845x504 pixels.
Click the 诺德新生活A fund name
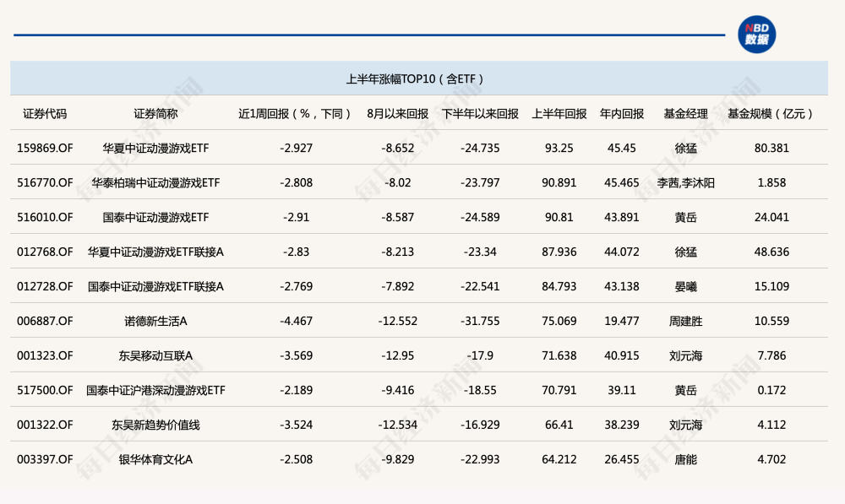click(155, 321)
